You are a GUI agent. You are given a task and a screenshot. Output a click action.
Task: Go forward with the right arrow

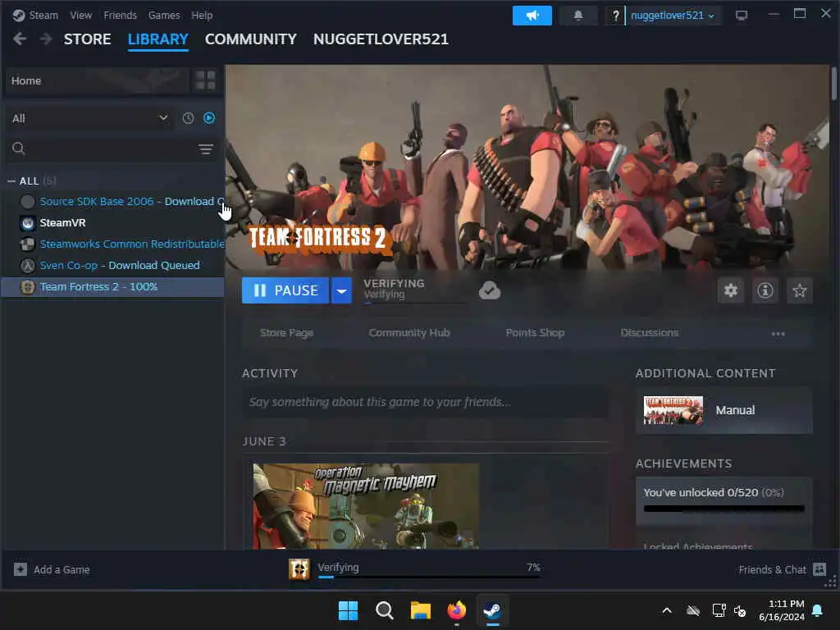(x=46, y=39)
